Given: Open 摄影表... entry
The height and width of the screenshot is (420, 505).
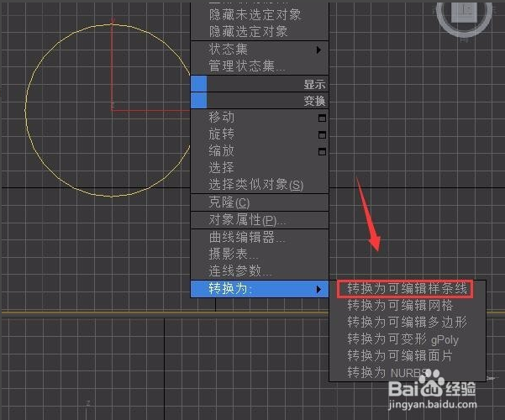Looking at the screenshot, I should 260,255.
